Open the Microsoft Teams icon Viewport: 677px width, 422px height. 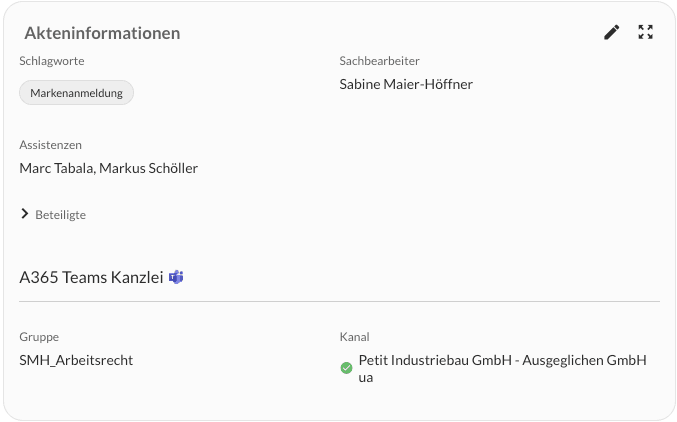click(x=176, y=277)
